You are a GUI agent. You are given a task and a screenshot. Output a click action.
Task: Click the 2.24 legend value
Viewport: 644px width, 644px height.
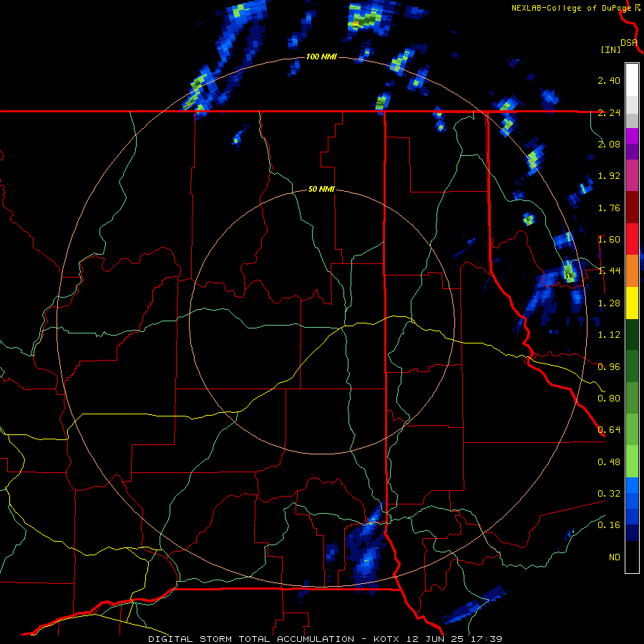[x=609, y=112]
